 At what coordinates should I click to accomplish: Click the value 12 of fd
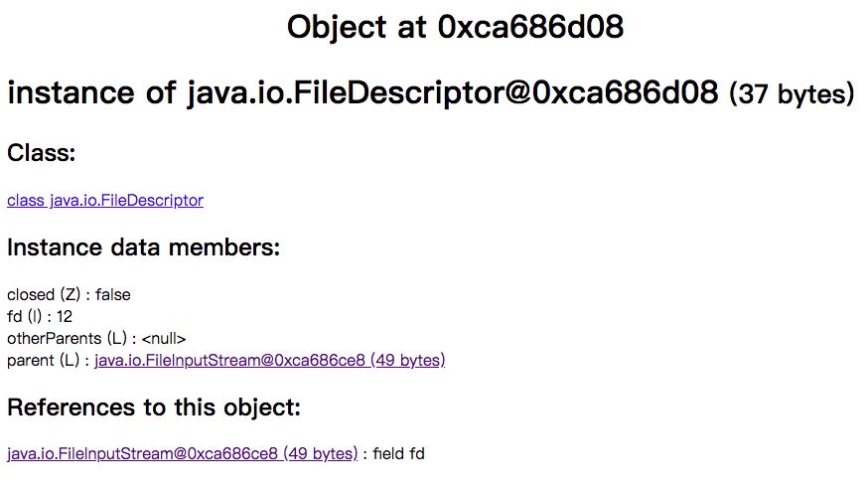pos(65,317)
